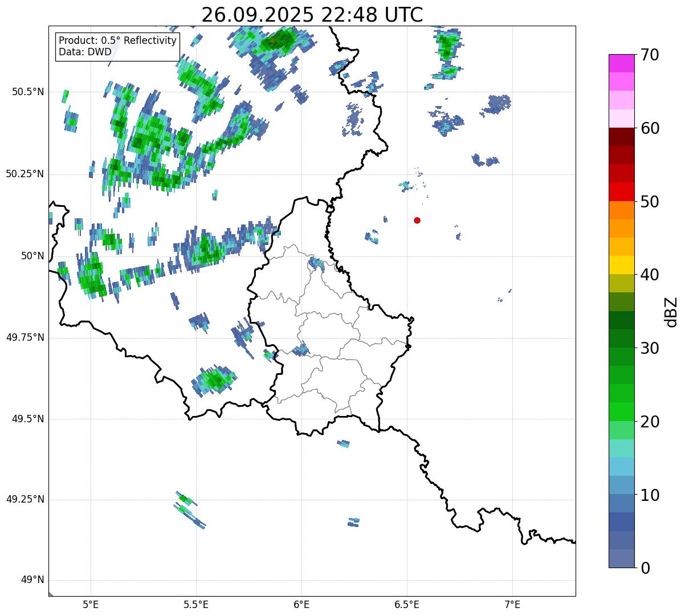
Task: Click the 'dBZ' colorbar label
Action: (671, 311)
